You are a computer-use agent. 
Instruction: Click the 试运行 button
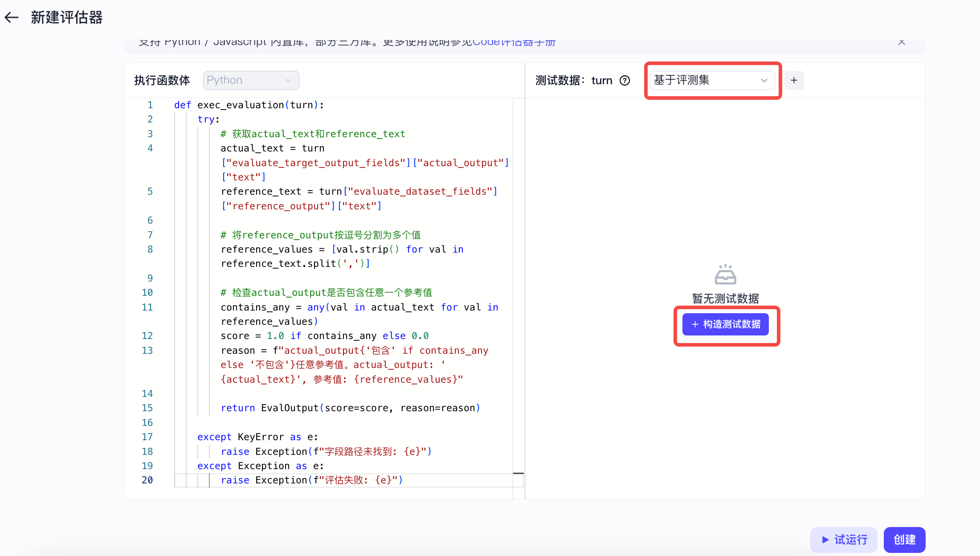point(844,540)
